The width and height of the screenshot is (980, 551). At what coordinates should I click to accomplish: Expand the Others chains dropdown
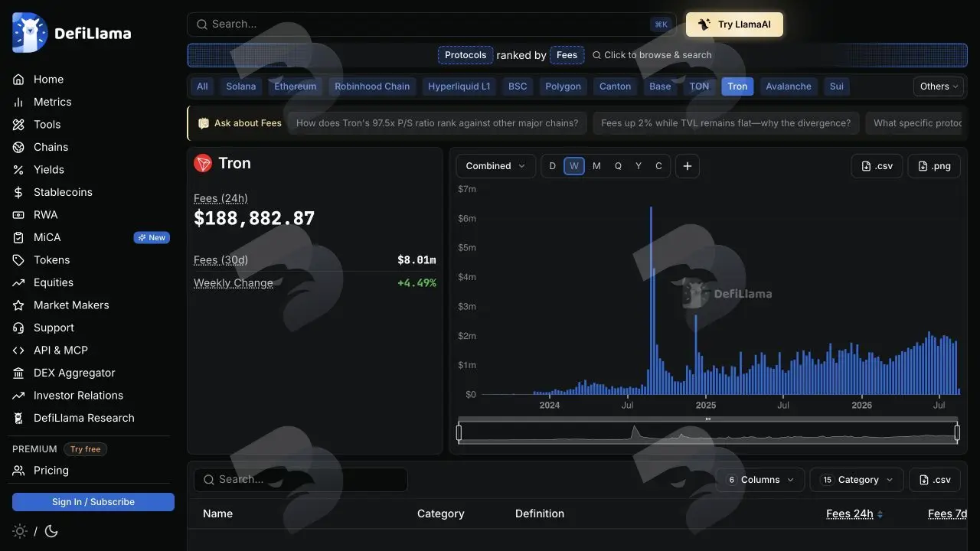[x=939, y=86]
